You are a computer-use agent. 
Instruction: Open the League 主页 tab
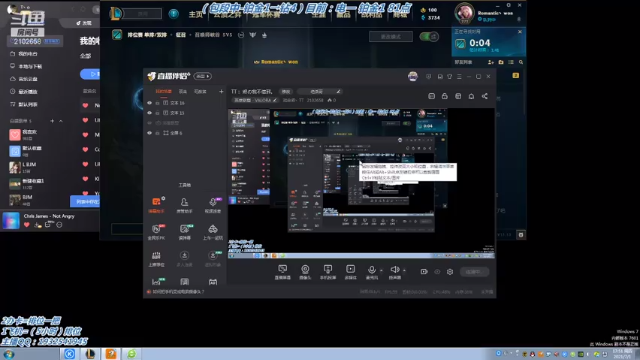pos(196,14)
